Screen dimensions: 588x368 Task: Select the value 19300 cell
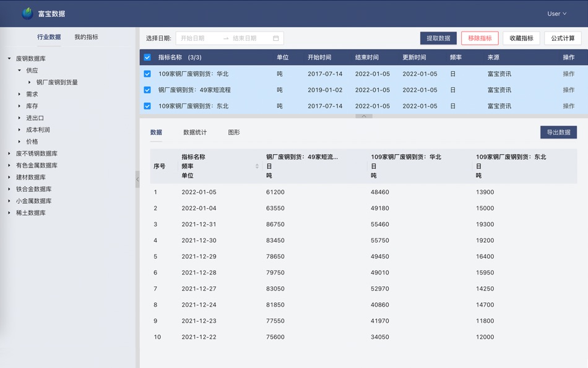[x=485, y=224]
